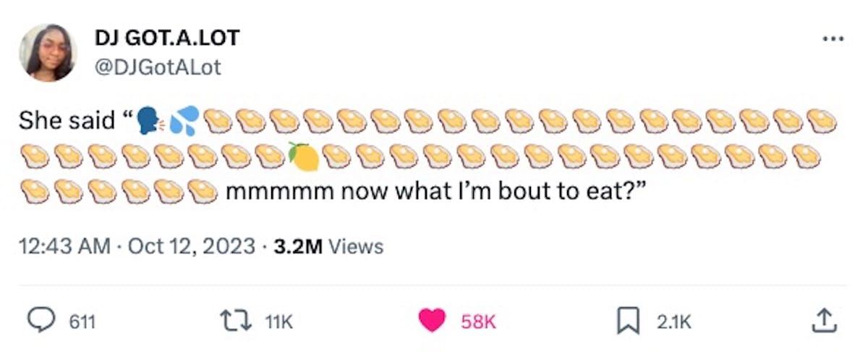Click the blue sweat droplets emoji
The width and height of the screenshot is (868, 352).
(x=185, y=120)
